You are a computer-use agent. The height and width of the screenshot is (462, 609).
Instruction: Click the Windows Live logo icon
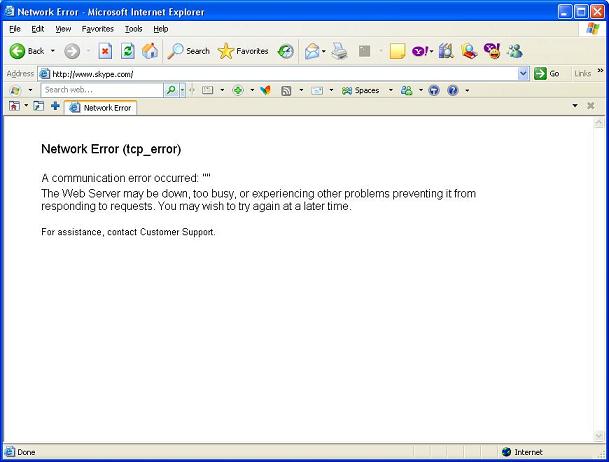[15, 90]
